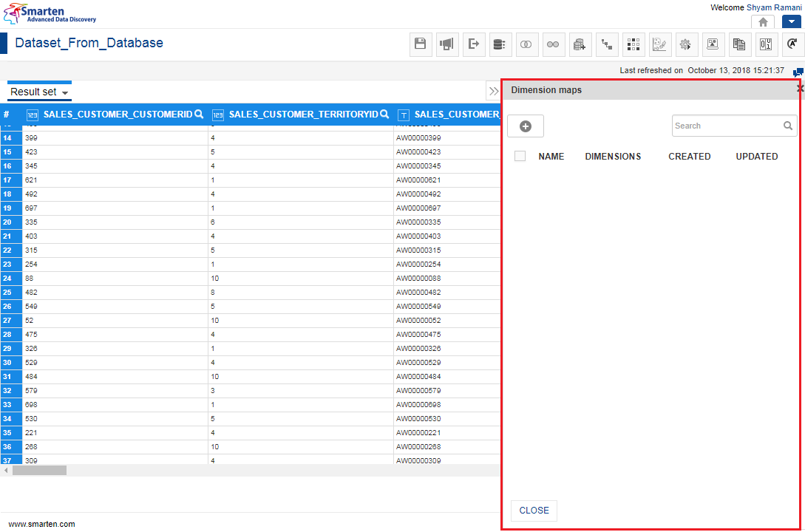Click the CREATED column header
Screen dimensions: 805x532
click(690, 157)
